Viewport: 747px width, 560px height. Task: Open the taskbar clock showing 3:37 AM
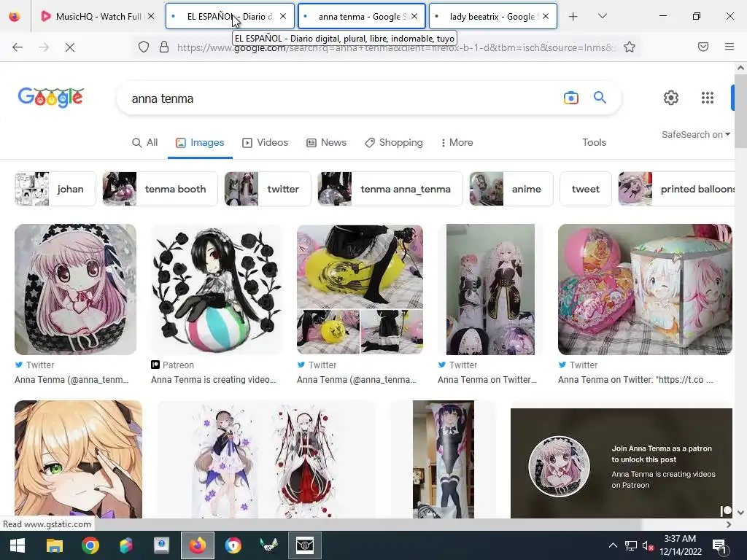click(x=681, y=545)
